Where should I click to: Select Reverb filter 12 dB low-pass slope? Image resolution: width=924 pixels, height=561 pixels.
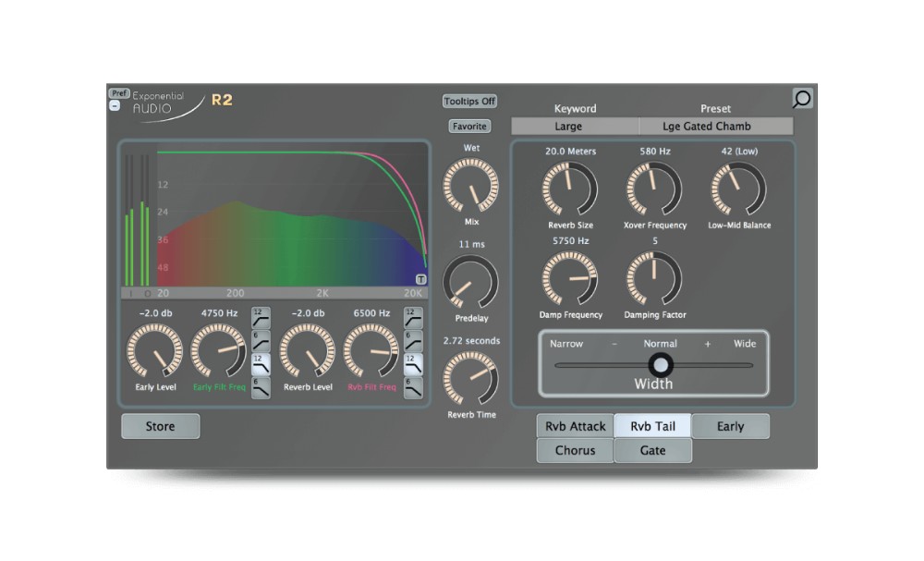point(413,364)
